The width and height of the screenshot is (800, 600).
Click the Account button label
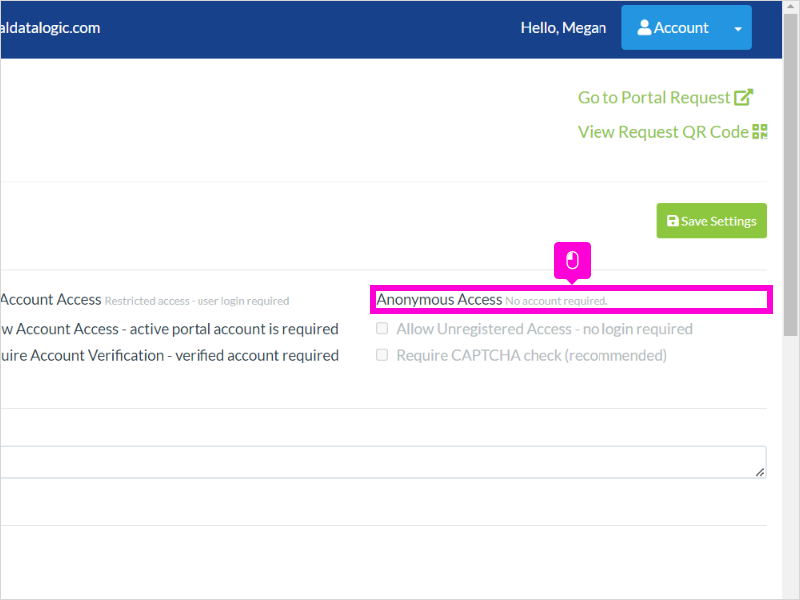(681, 28)
